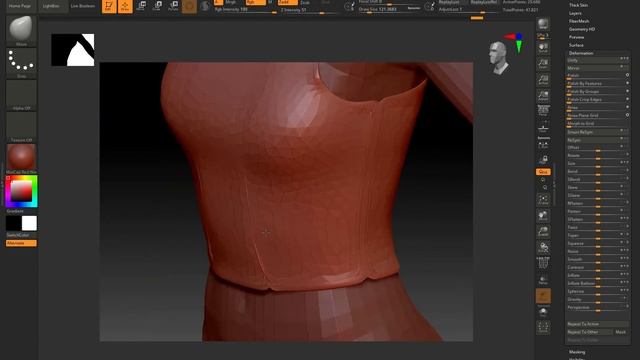Open the current brush thumbnail picker

[21, 30]
